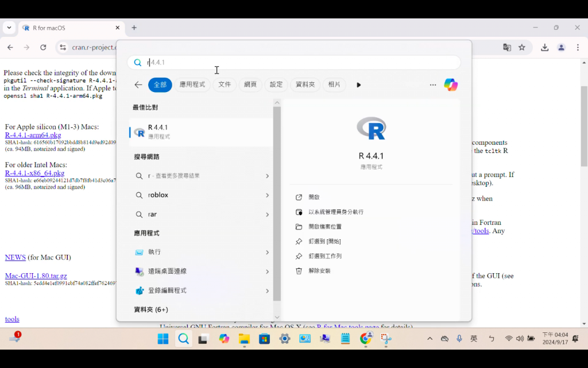This screenshot has width=588, height=368.
Task: Toggle the ㄅ input mode indicator
Action: point(492,339)
